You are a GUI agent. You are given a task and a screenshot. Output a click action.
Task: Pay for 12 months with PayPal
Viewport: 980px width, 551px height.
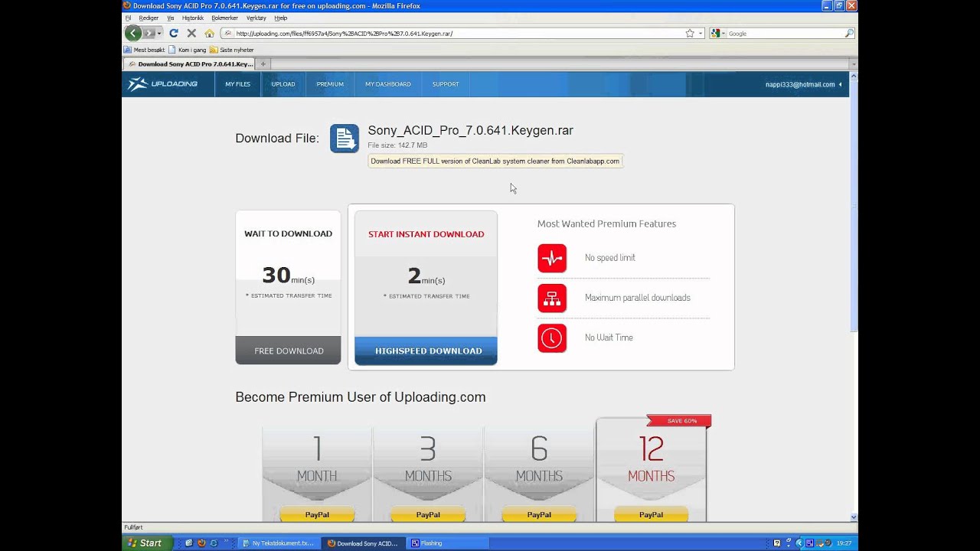click(x=651, y=514)
